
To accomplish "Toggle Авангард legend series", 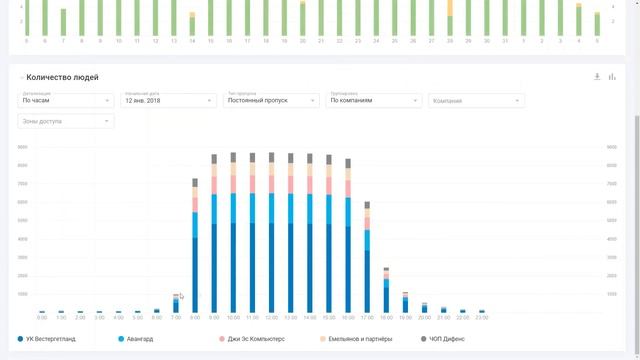I will tap(136, 339).
